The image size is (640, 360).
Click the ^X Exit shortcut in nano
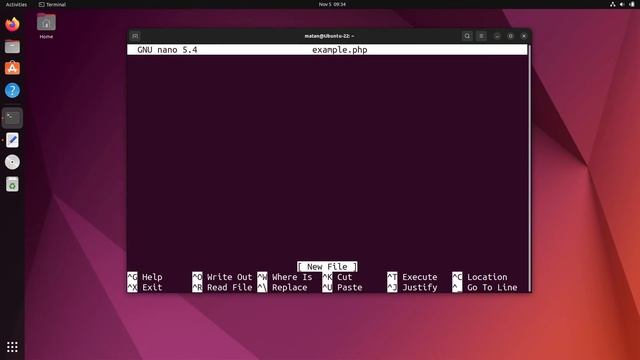click(145, 287)
